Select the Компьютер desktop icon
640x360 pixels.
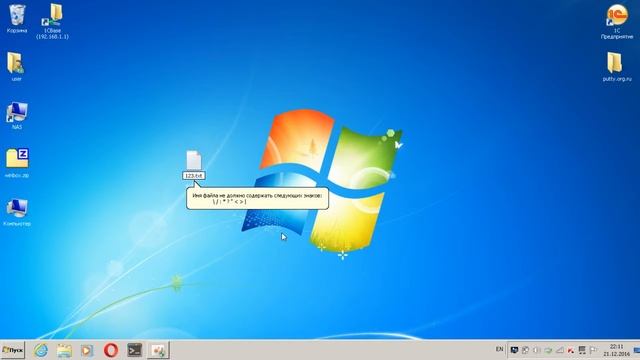[x=17, y=212]
